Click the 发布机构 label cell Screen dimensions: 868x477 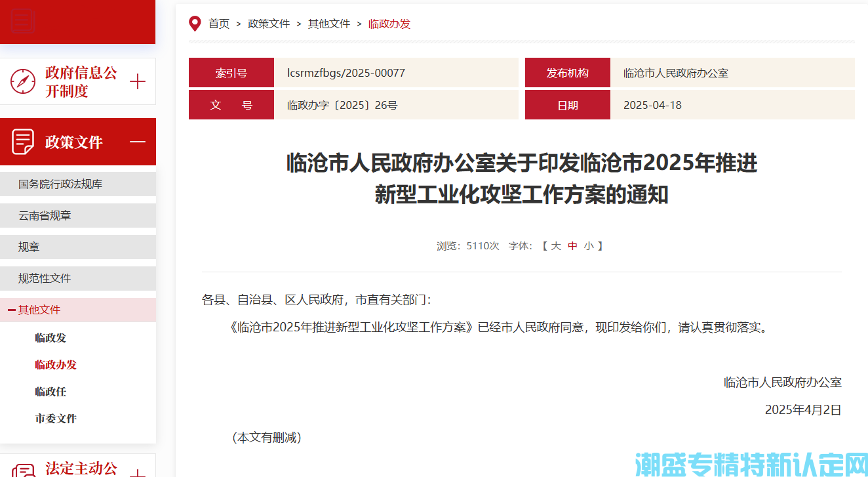tap(568, 73)
